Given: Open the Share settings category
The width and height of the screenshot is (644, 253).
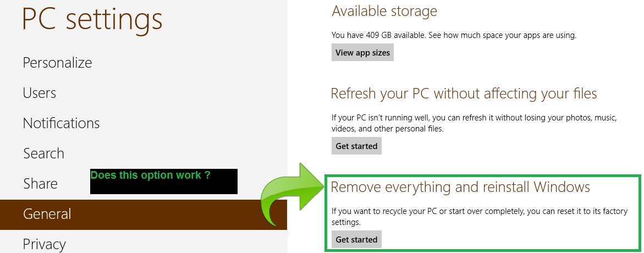Looking at the screenshot, I should [40, 184].
